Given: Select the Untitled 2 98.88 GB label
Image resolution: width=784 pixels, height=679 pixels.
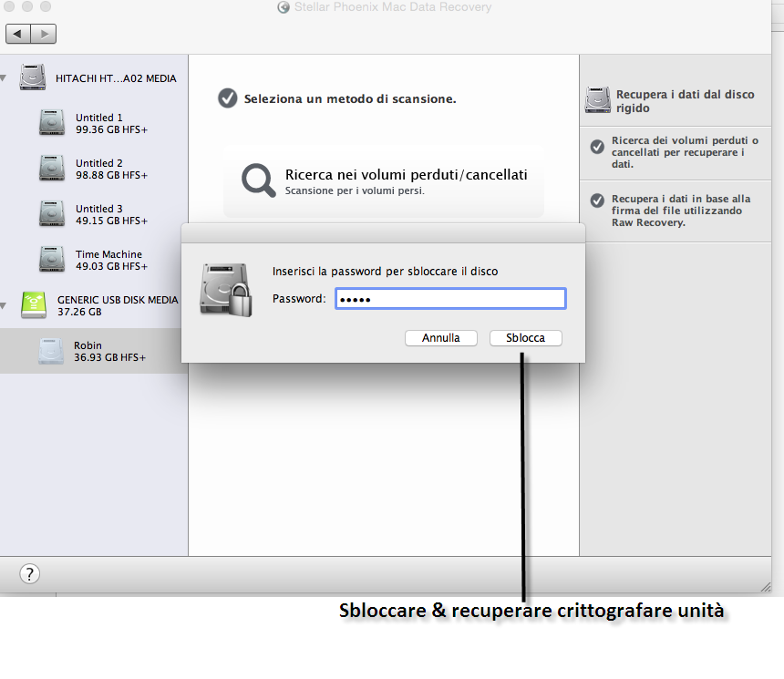Looking at the screenshot, I should (111, 169).
